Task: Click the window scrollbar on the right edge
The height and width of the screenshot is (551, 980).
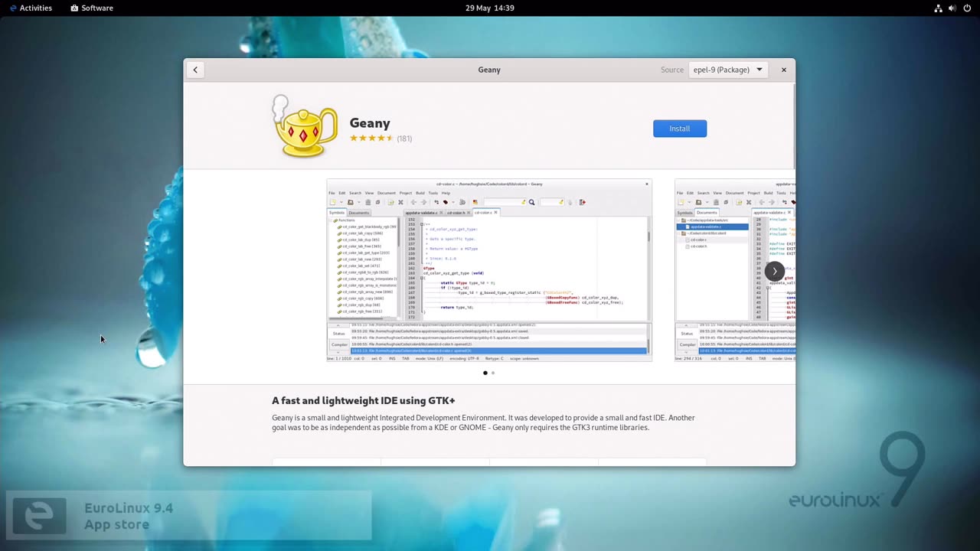Action: tap(793, 126)
